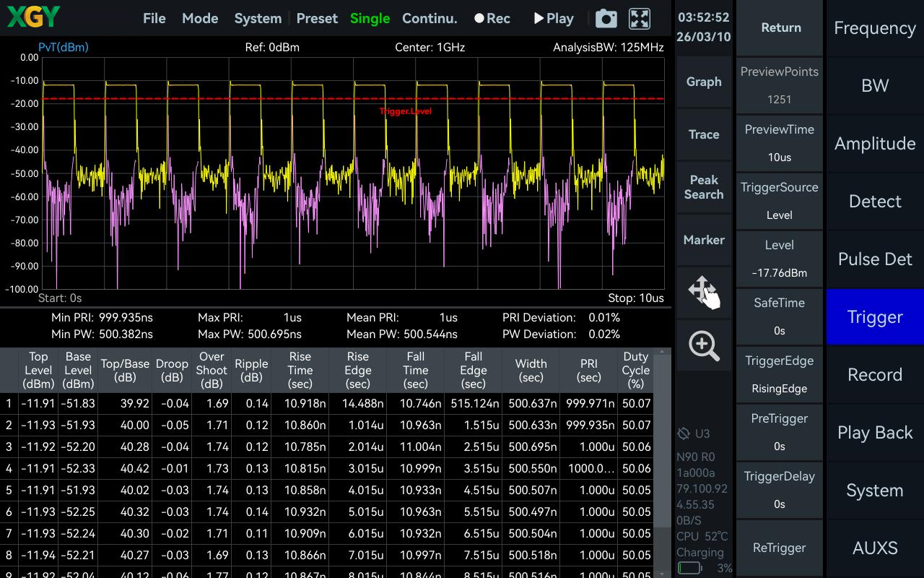Edit trigger Level -17.76dBm
Image resolution: width=924 pixels, height=578 pixels.
coord(780,259)
